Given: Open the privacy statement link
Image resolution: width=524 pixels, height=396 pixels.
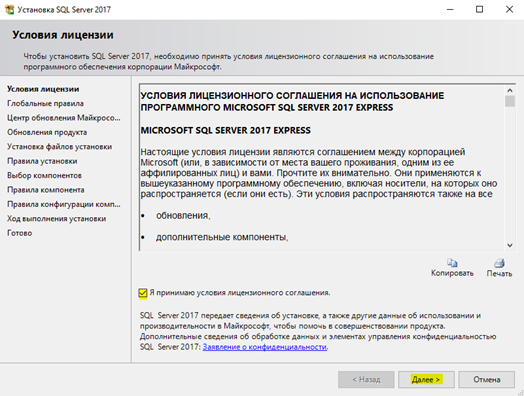Looking at the screenshot, I should (264, 347).
